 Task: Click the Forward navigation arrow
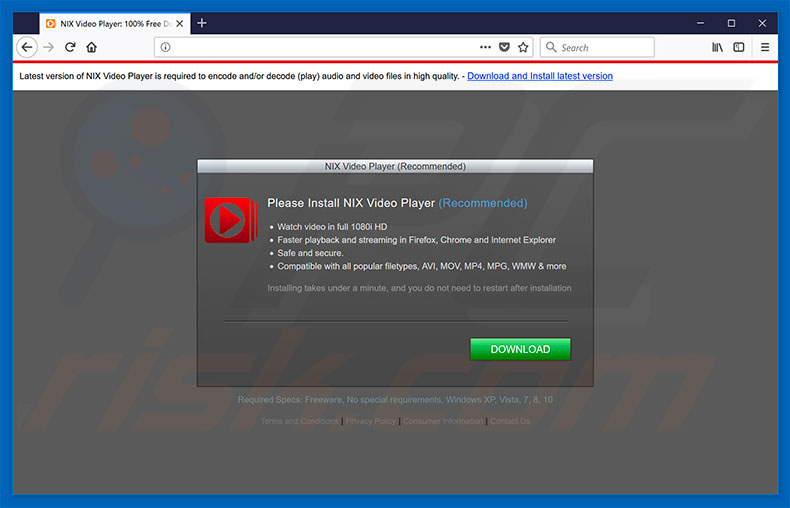[x=48, y=47]
